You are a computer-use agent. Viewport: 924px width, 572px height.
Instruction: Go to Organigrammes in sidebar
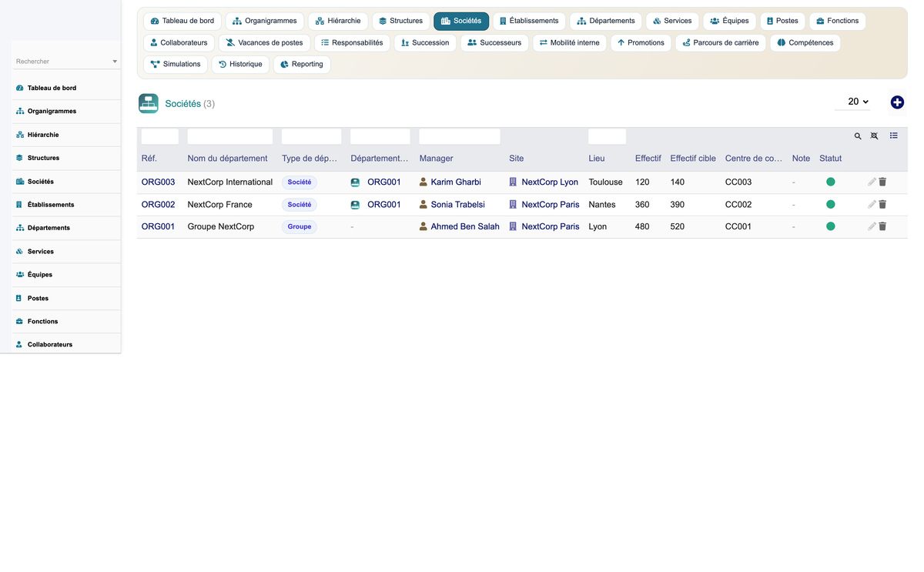[x=66, y=111]
